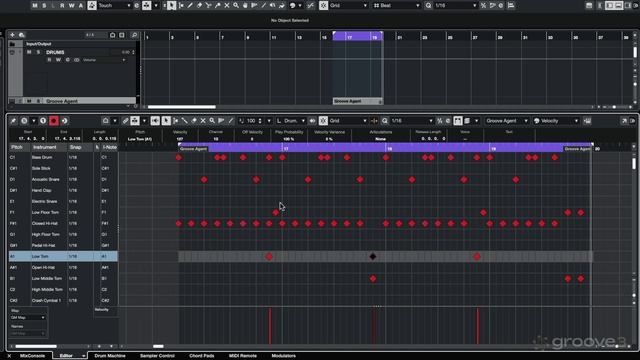Open the track search magnifier icon

tap(134, 35)
